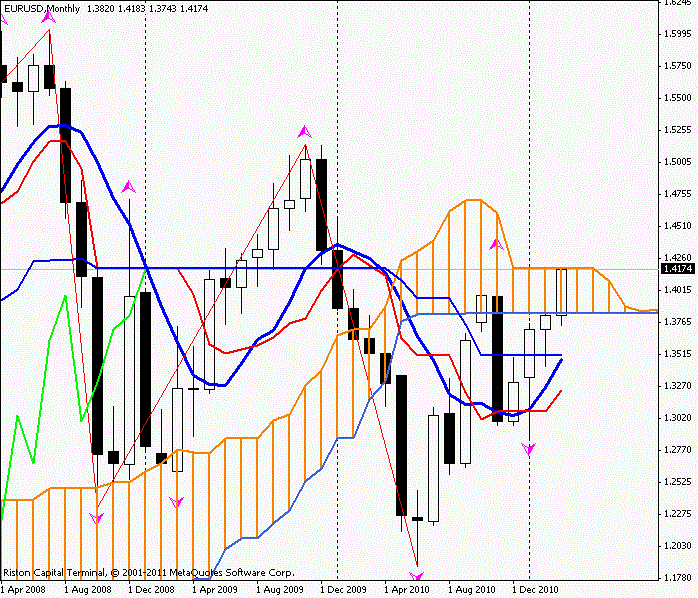Click the 1.3515 price axis label

678,354
